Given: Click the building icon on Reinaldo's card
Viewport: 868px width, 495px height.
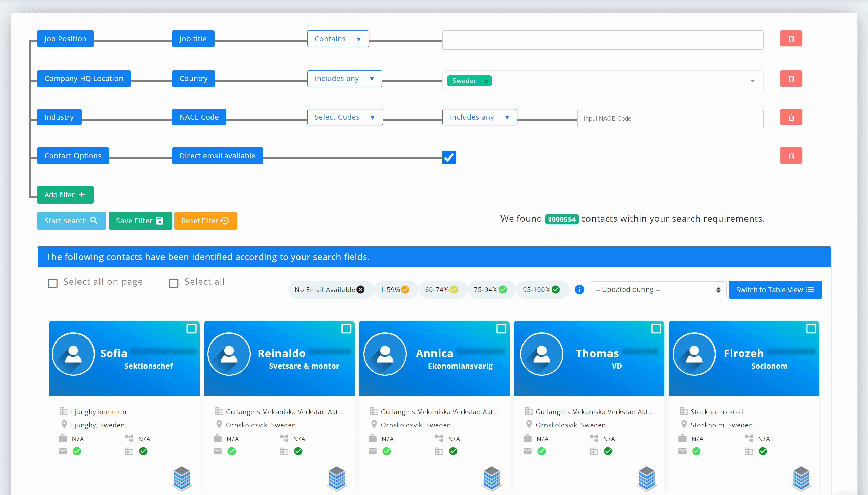Looking at the screenshot, I should [x=336, y=478].
